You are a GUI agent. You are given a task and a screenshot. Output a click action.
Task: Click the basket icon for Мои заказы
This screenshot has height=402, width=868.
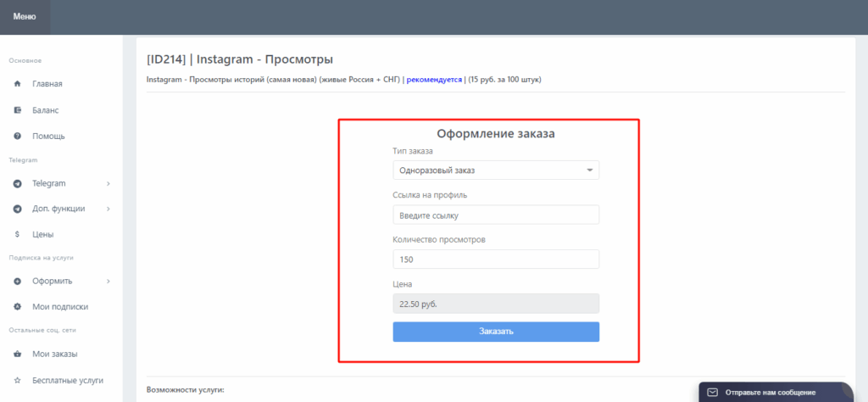17,355
